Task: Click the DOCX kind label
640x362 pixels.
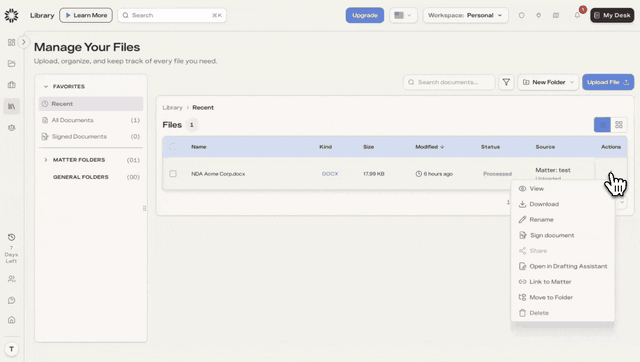Action: [x=330, y=174]
